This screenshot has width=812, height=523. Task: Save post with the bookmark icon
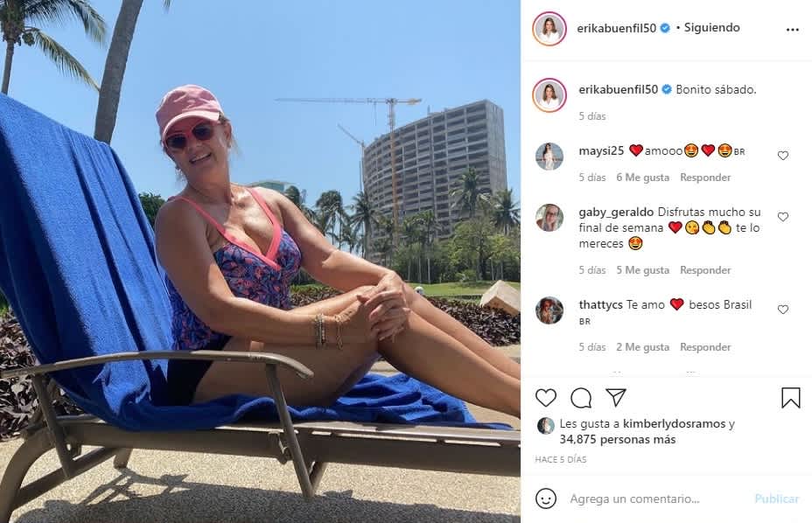point(791,398)
